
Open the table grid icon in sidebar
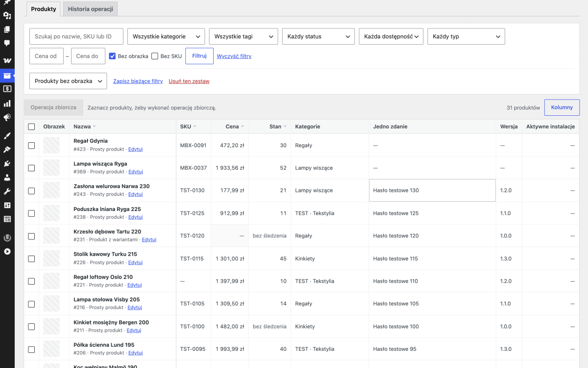point(7,219)
